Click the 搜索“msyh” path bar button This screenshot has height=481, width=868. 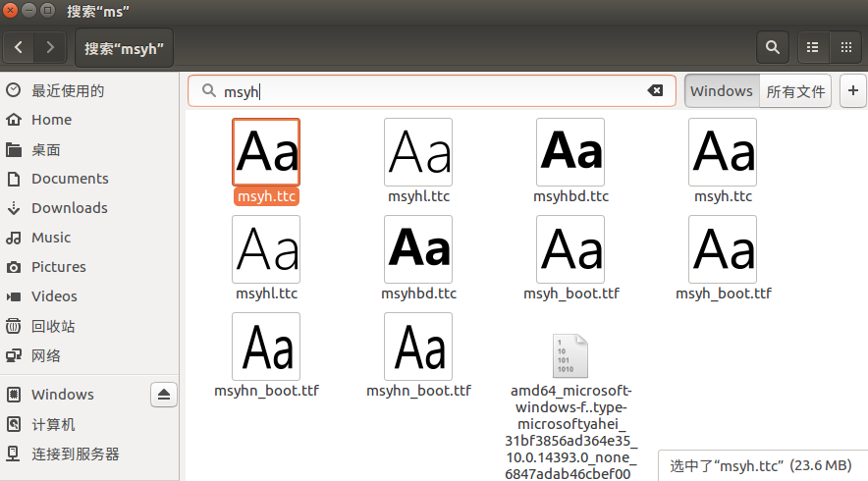[x=124, y=48]
